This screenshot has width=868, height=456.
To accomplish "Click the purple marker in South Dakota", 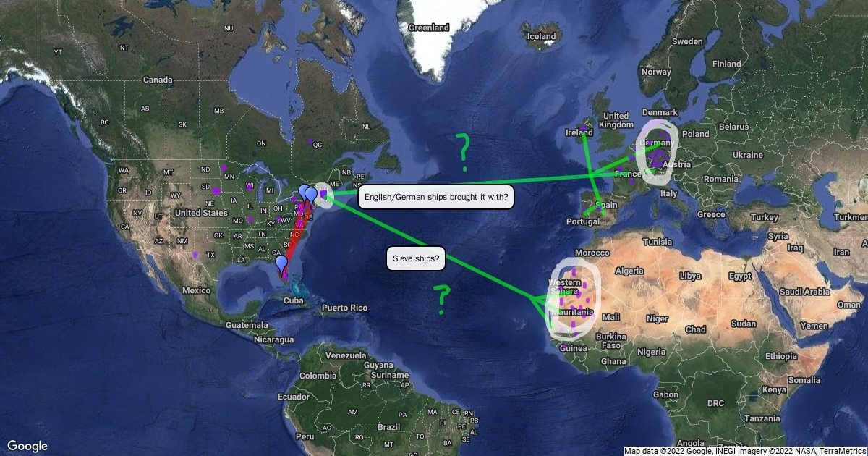I will pyautogui.click(x=216, y=190).
